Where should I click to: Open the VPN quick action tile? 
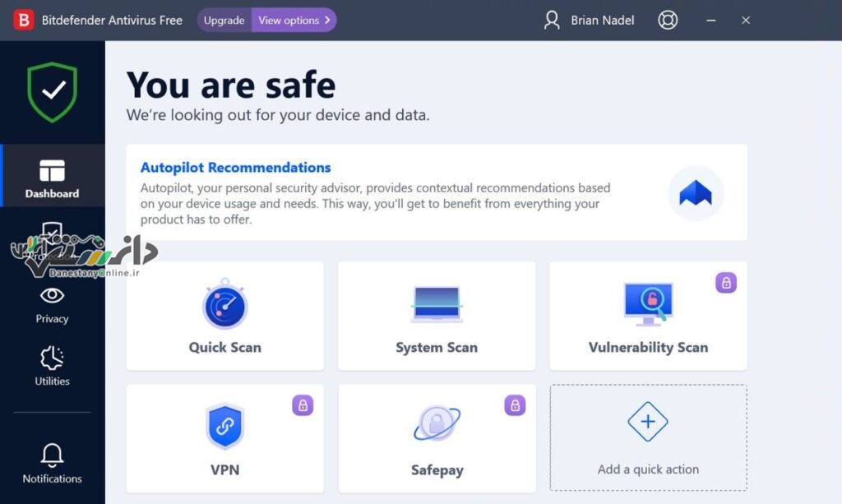pos(225,438)
